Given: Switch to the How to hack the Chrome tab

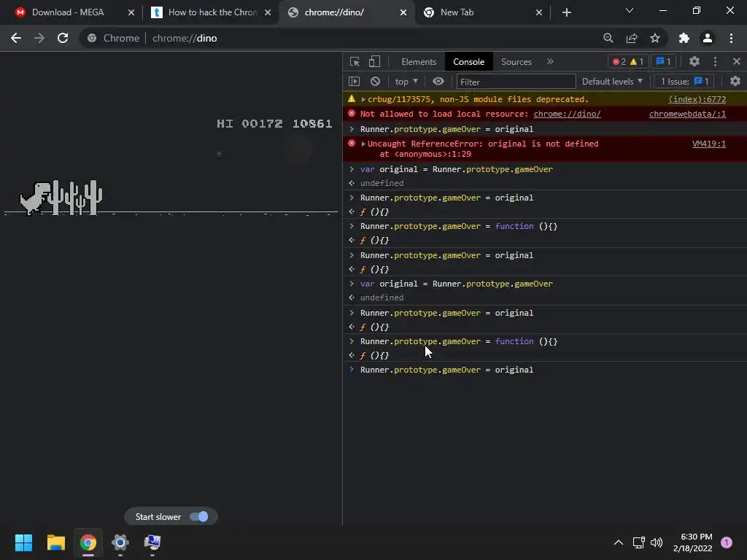Looking at the screenshot, I should click(209, 12).
